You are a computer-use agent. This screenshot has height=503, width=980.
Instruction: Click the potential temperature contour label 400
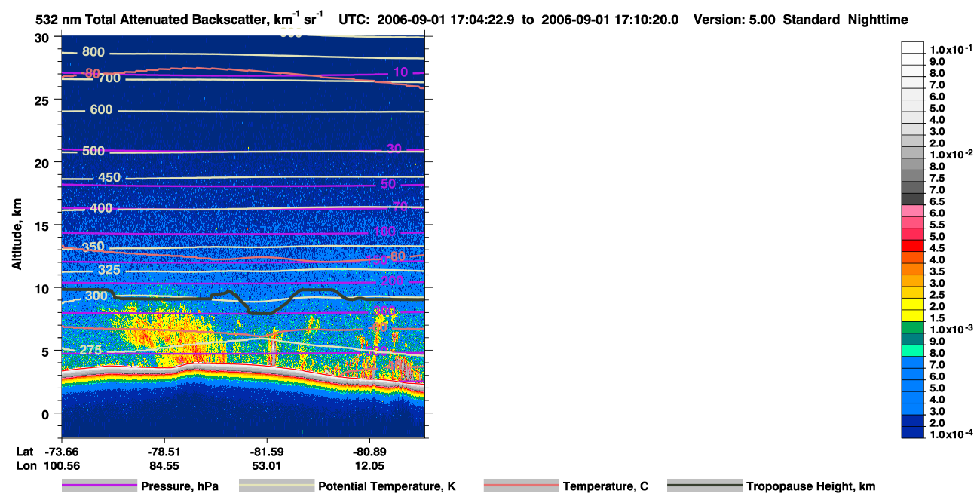[101, 208]
